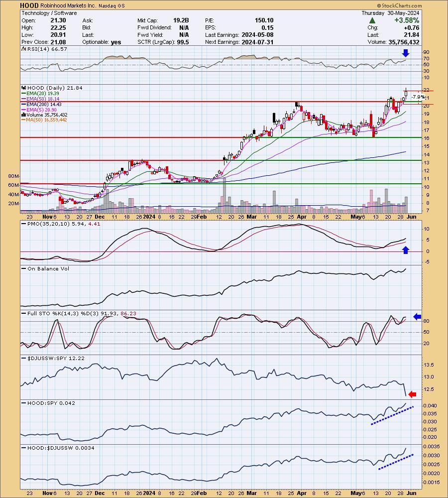The height and width of the screenshot is (498, 448).
Task: Click the HOOD (Daily) 21.84 legend label
Action: tap(55, 88)
